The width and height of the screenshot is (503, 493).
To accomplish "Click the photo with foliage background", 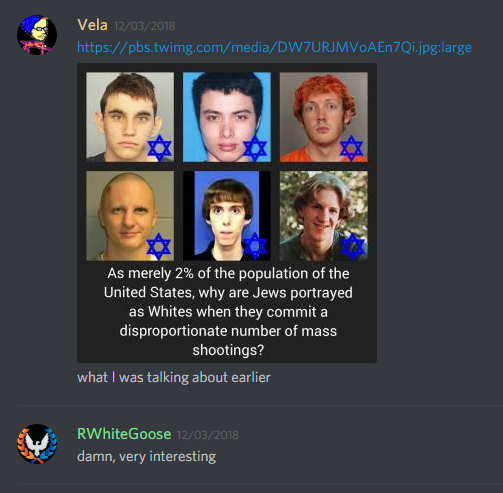I will pyautogui.click(x=324, y=216).
